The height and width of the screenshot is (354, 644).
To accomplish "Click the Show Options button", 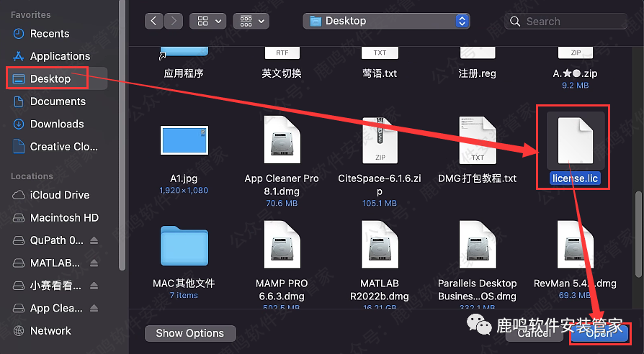I will [x=189, y=333].
